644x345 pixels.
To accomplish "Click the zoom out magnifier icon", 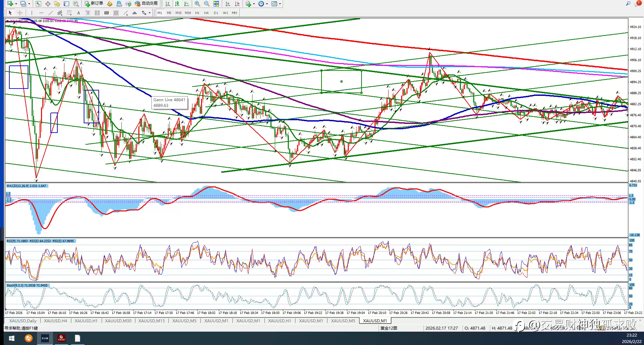I will coord(206,4).
